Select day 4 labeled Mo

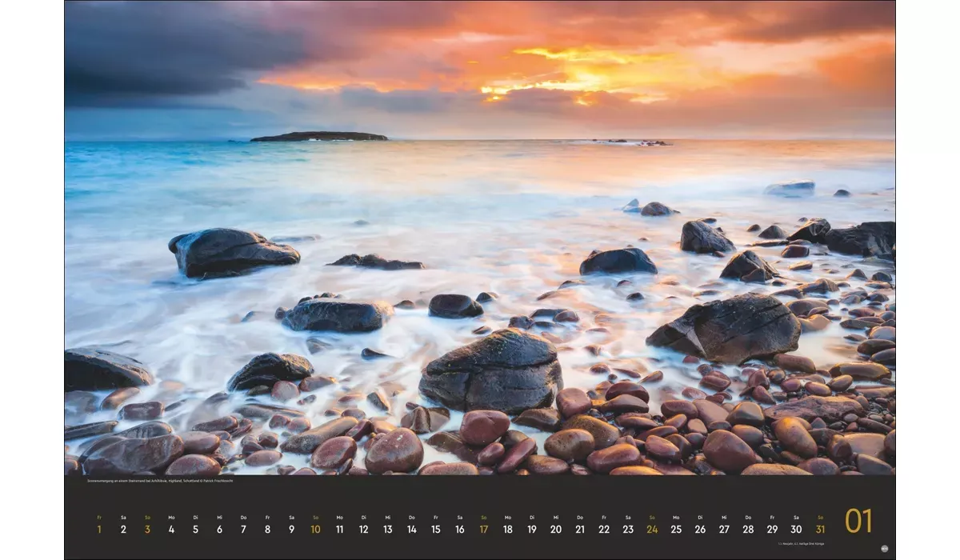[x=171, y=525]
